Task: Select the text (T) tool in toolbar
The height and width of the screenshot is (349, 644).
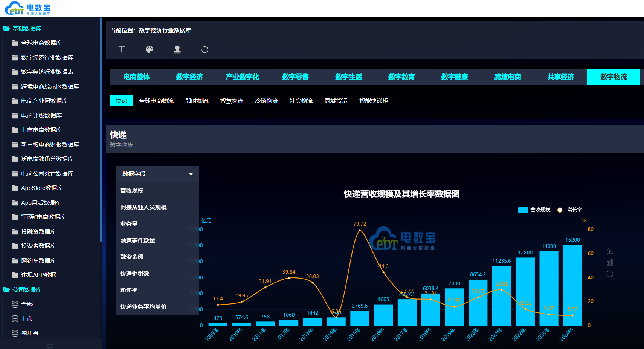Action: pos(121,49)
